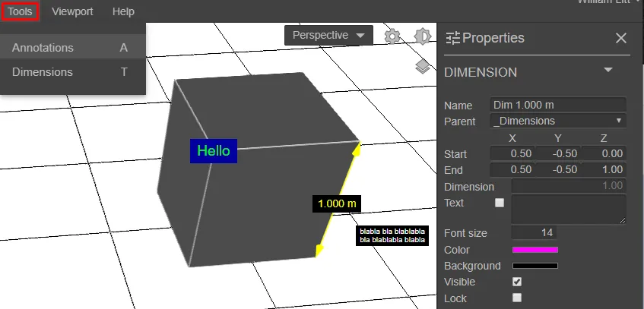Click the Start X value field
The width and height of the screenshot is (644, 309).
(512, 153)
